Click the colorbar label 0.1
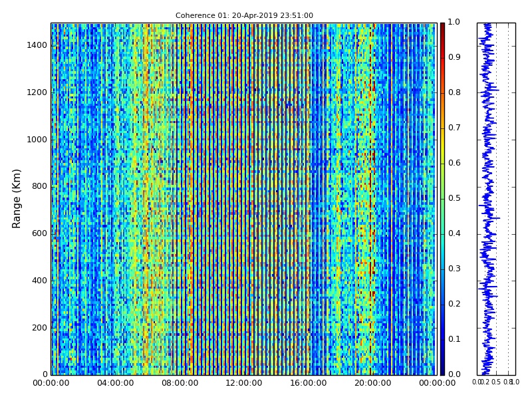 [x=454, y=339]
